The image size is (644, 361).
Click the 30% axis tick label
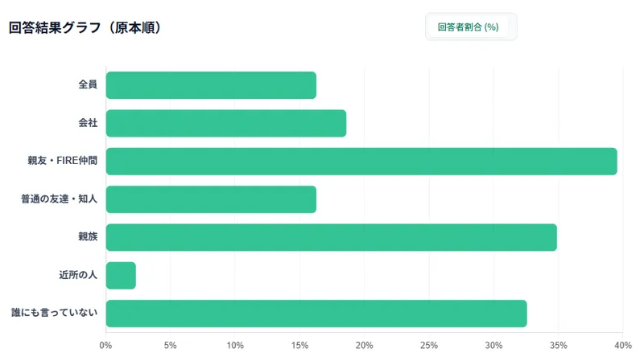[493, 346]
